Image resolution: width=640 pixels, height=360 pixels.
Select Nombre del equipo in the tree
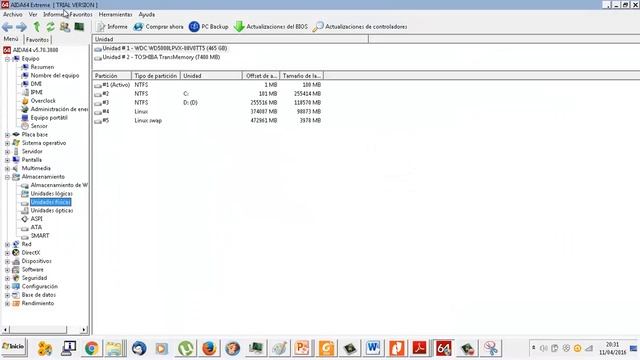tap(55, 76)
